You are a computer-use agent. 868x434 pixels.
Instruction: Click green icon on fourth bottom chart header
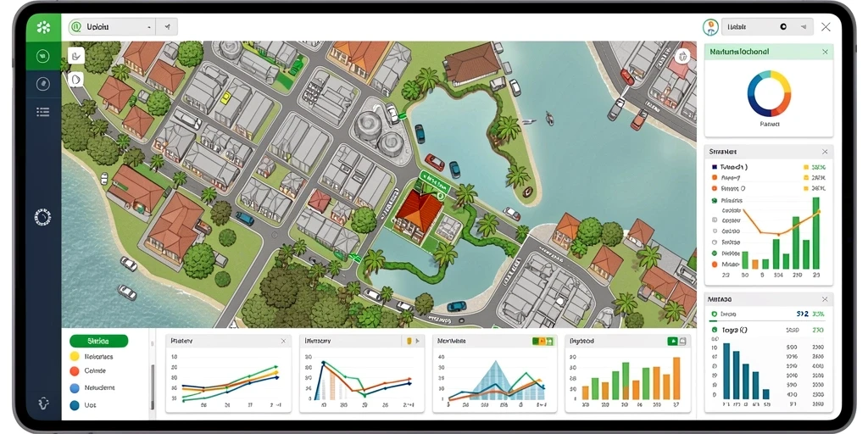672,341
